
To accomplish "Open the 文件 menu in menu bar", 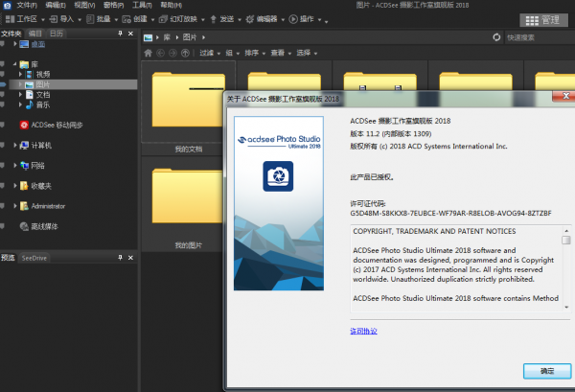I will coord(25,5).
